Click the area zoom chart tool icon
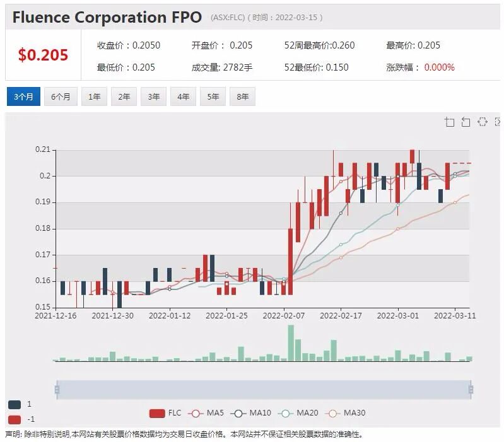The image size is (504, 442). pos(449,122)
